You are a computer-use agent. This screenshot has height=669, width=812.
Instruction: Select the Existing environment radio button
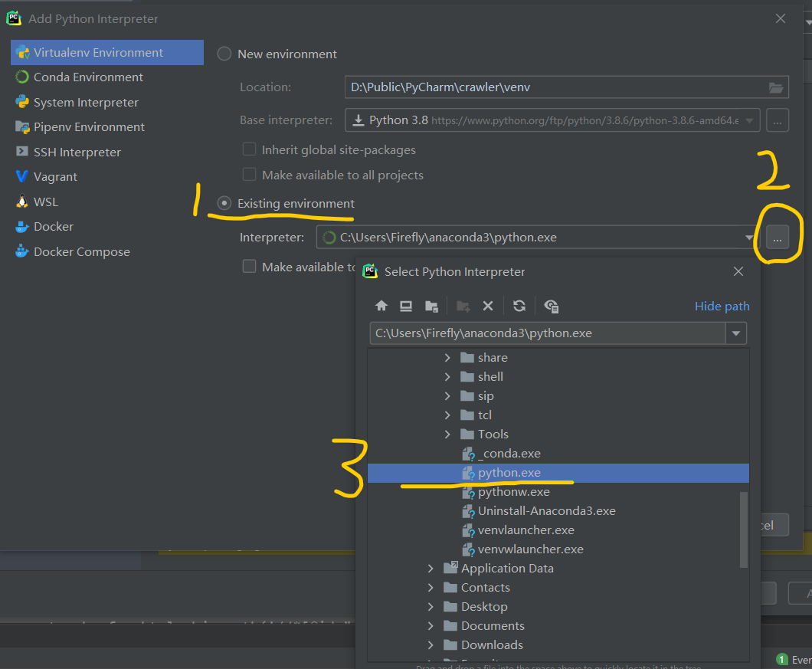click(224, 203)
